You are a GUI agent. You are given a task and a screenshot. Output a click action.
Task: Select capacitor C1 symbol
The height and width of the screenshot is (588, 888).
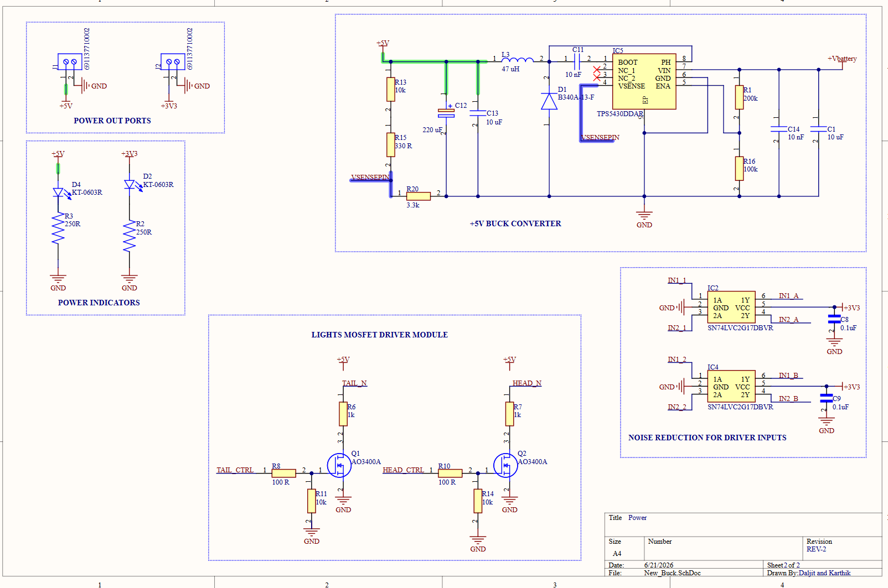tap(818, 129)
